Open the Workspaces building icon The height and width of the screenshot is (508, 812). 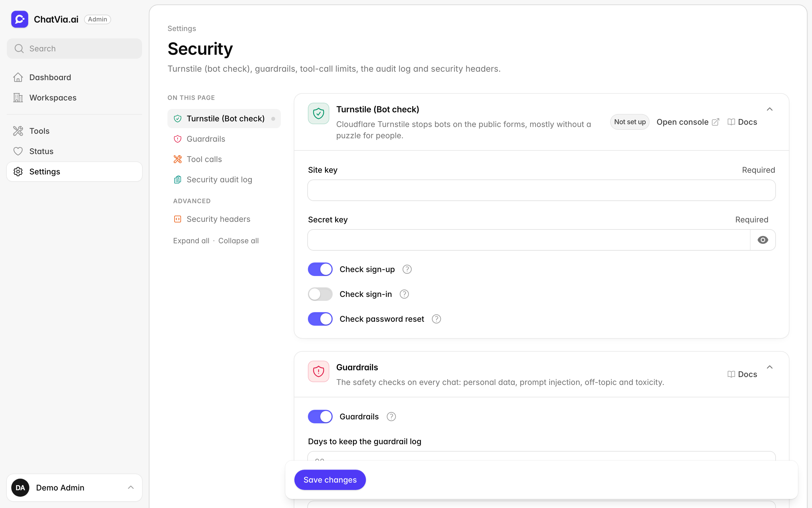(x=18, y=98)
